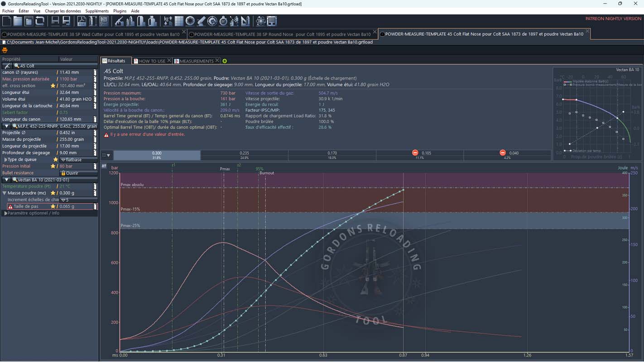Toggle the red minus on step 0.040
Image resolution: width=644 pixels, height=362 pixels.
[503, 153]
